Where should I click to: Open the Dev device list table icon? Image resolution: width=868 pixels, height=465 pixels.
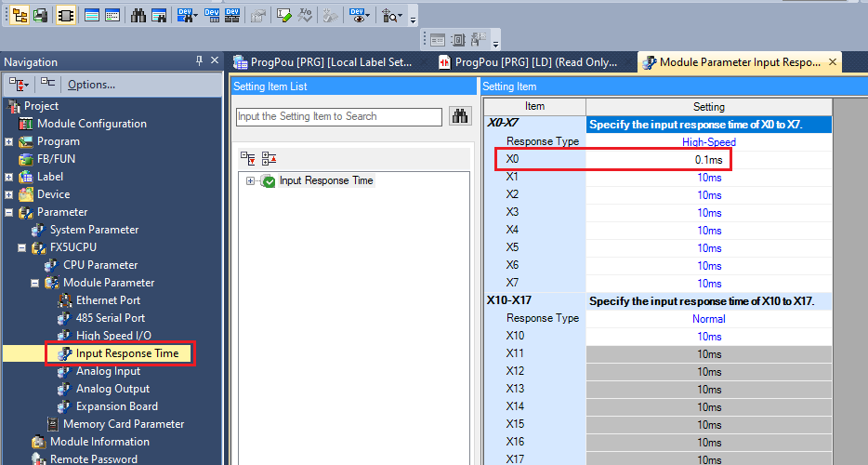[212, 16]
